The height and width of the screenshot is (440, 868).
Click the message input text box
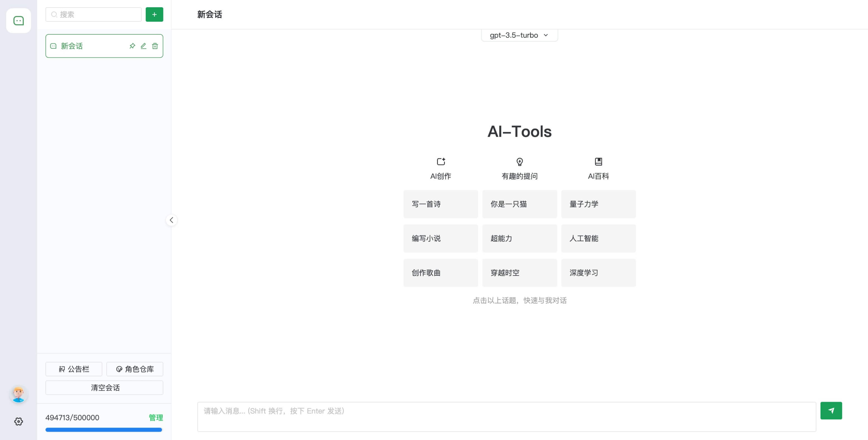(x=506, y=417)
